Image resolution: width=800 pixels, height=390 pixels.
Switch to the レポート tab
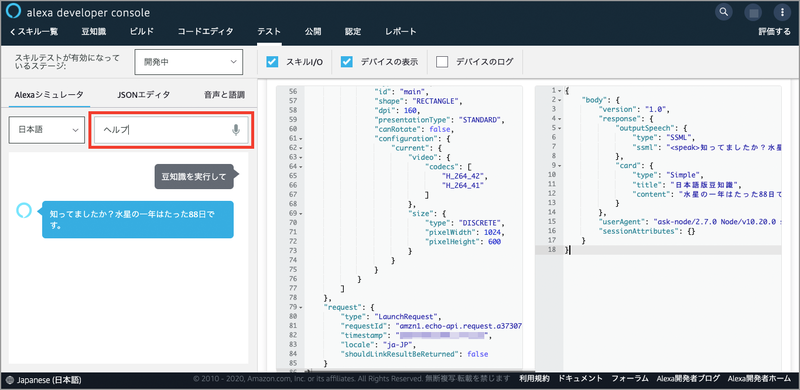click(401, 32)
